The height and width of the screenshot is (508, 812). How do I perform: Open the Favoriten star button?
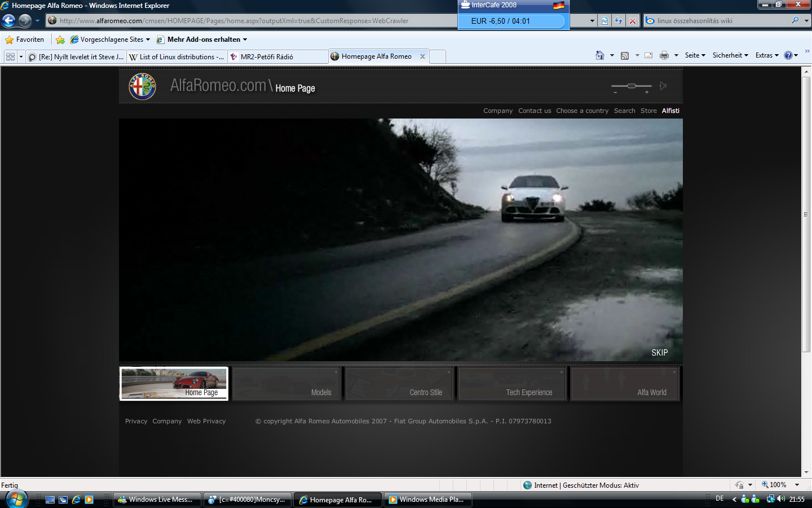[x=24, y=40]
